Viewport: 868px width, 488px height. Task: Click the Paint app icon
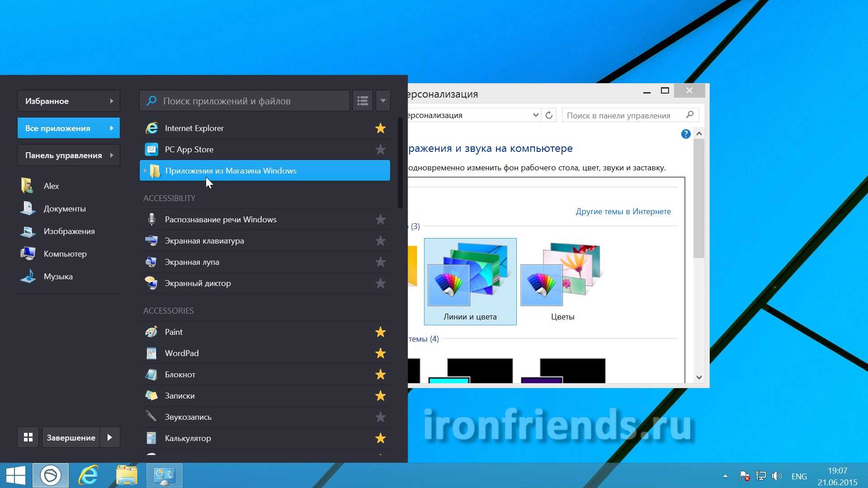coord(151,332)
